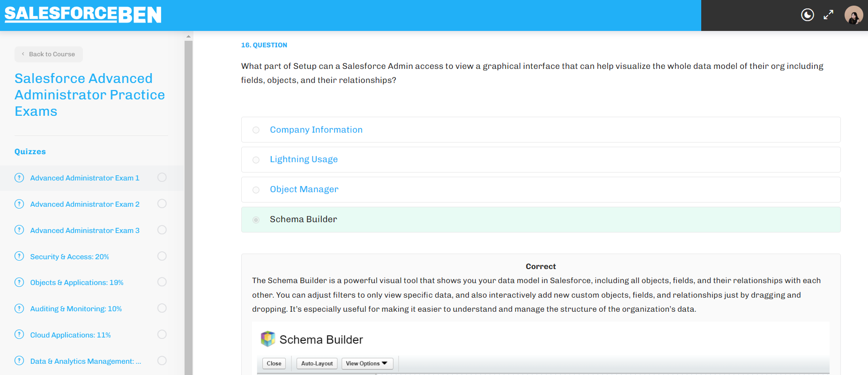Open Advanced Administrator Exam 2 quiz
The width and height of the screenshot is (868, 375).
[85, 204]
